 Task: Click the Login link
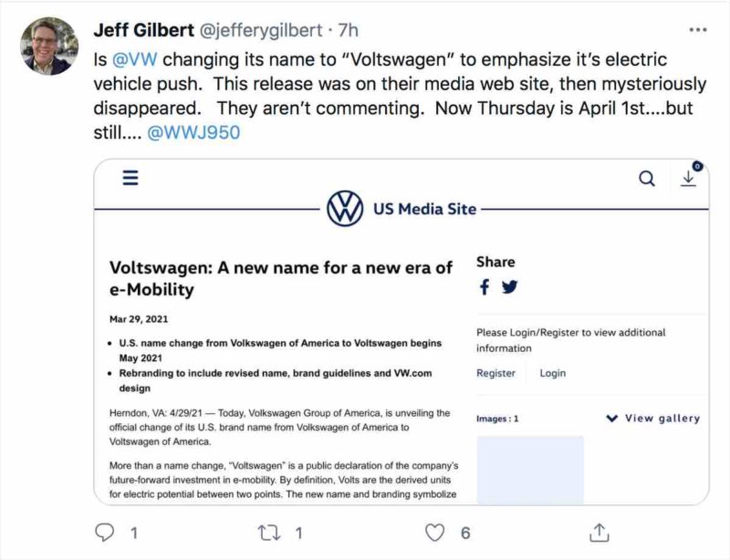[552, 373]
